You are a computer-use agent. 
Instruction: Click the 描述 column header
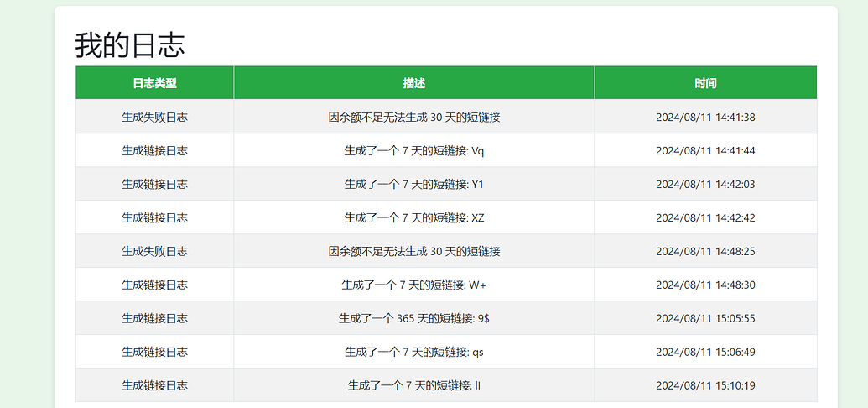tap(414, 83)
